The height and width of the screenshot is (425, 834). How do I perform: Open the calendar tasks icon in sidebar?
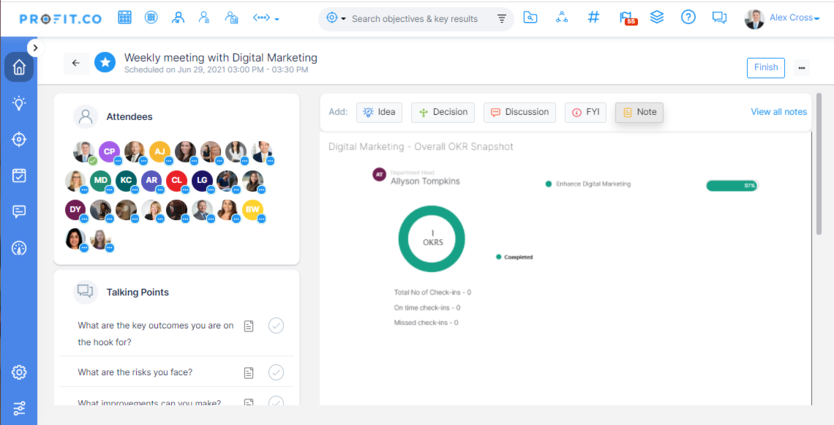coord(19,176)
